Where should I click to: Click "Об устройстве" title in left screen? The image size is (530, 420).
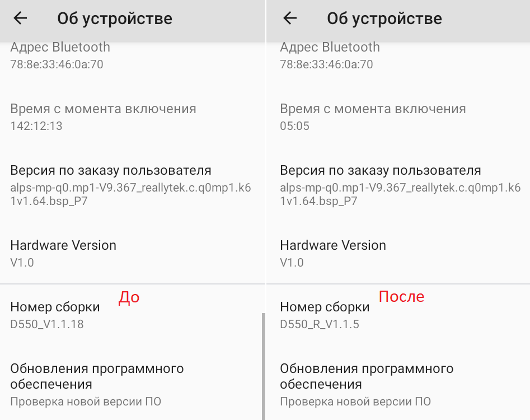pyautogui.click(x=115, y=18)
